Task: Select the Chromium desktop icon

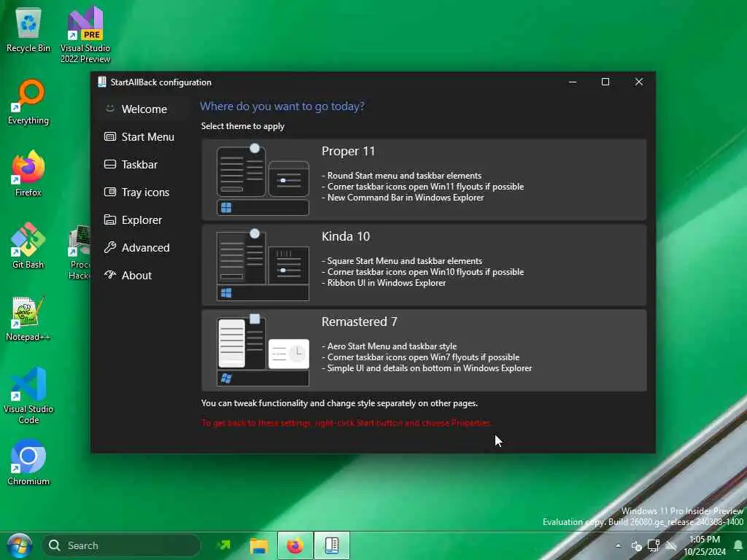Action: click(x=28, y=462)
